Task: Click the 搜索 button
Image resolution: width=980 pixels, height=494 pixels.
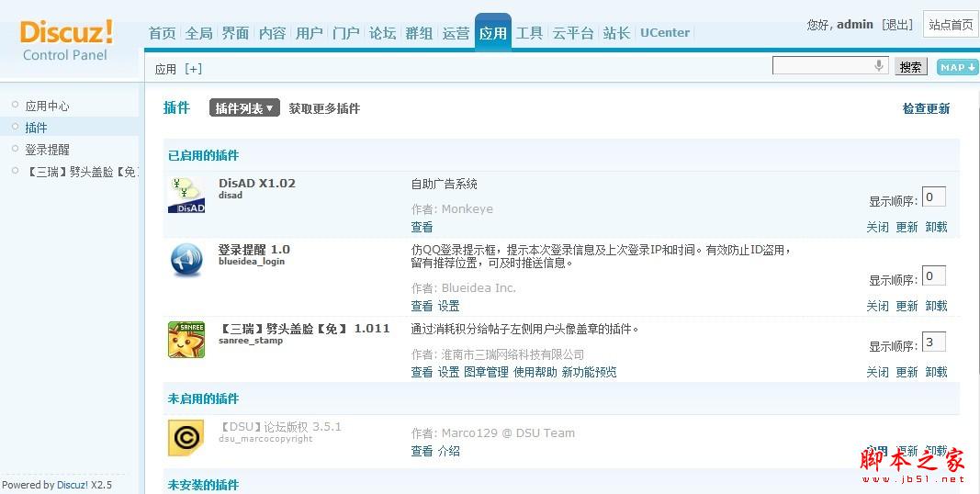Action: tap(911, 67)
